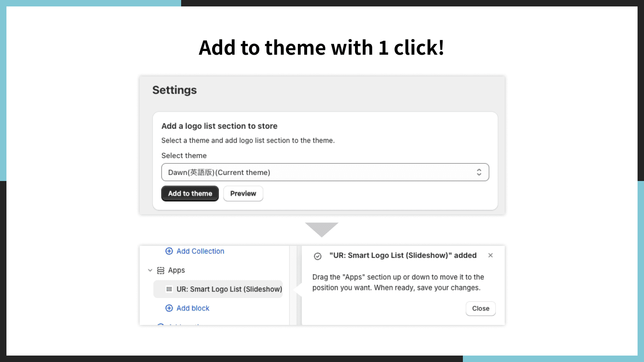Click the checkmark circle icon in notification
Viewport: 644px width, 362px height.
click(x=318, y=256)
